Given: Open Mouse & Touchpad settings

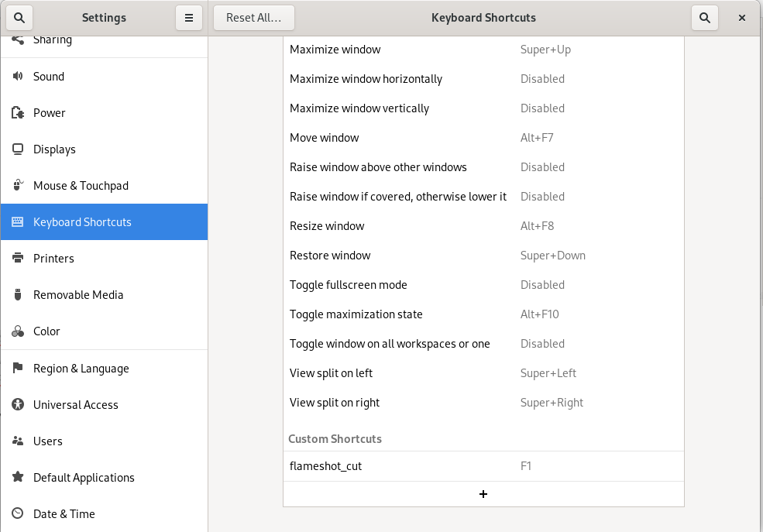Looking at the screenshot, I should click(81, 186).
